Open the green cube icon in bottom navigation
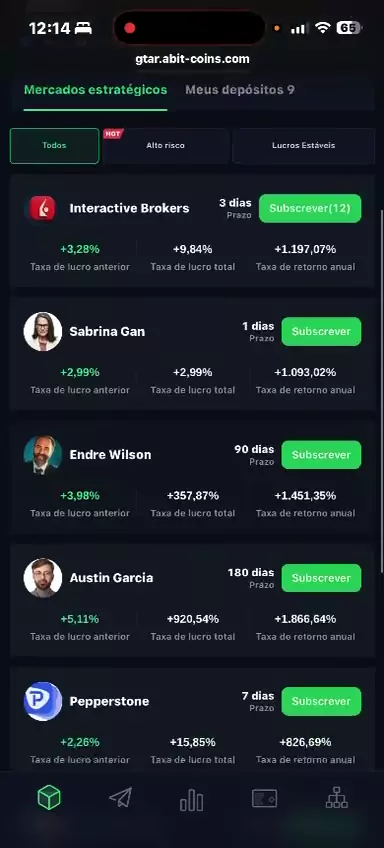This screenshot has height=848, width=384. point(49,797)
